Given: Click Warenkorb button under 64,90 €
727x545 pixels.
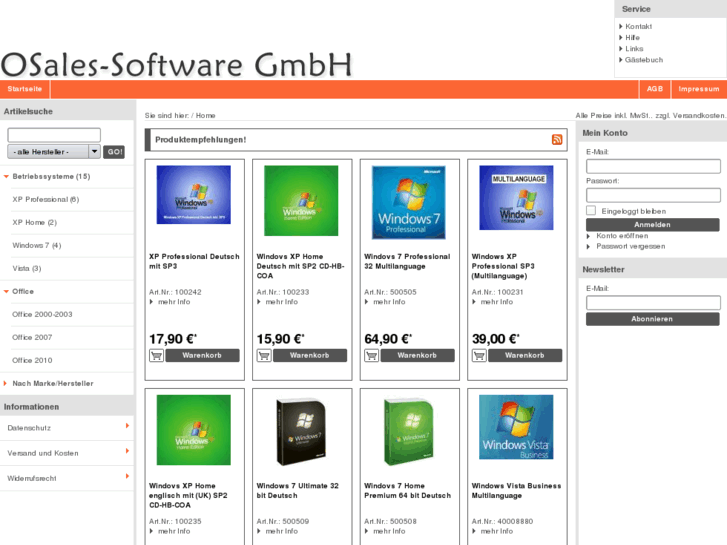Looking at the screenshot, I should pyautogui.click(x=417, y=355).
